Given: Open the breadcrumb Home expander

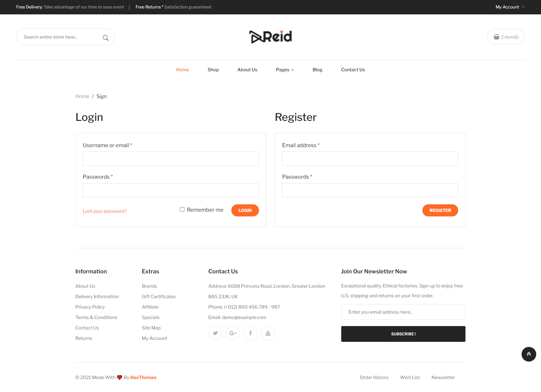Looking at the screenshot, I should (82, 96).
